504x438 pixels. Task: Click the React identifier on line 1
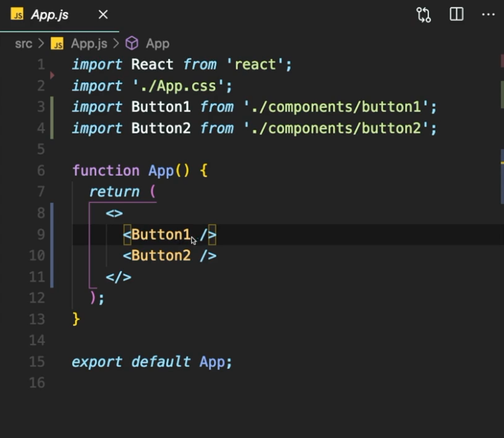point(152,65)
